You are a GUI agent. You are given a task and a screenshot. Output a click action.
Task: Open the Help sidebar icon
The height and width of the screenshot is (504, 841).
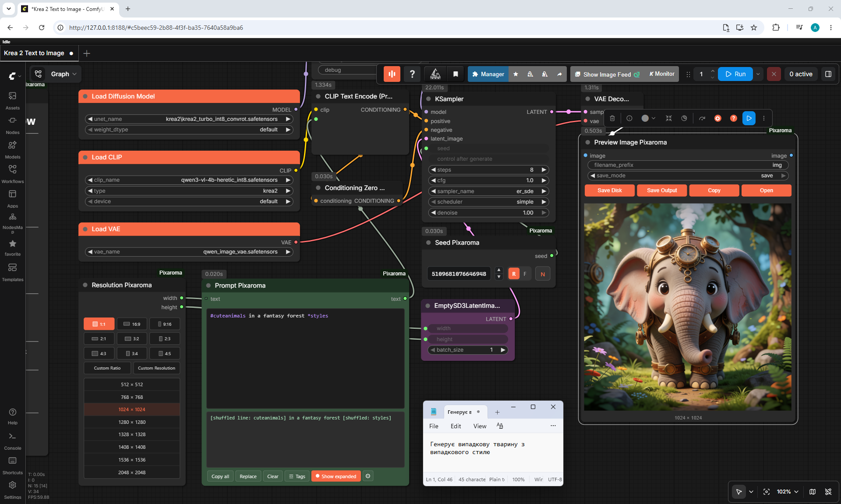[x=13, y=416]
